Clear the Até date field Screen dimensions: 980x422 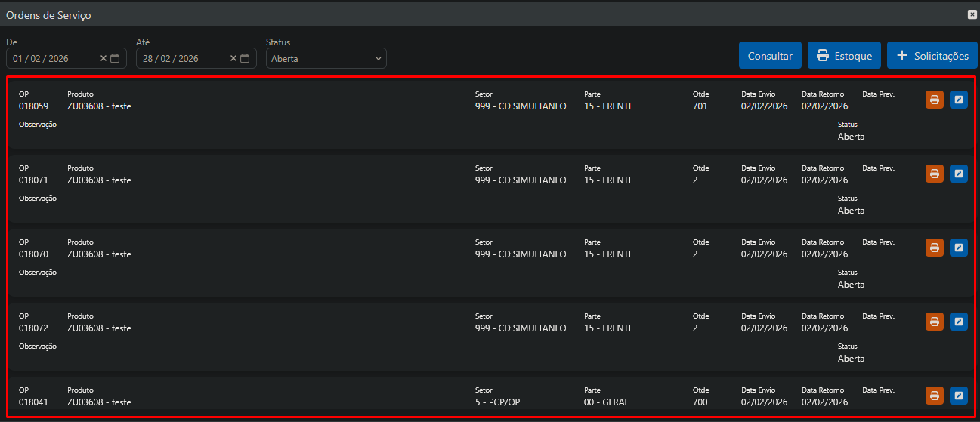(x=233, y=58)
